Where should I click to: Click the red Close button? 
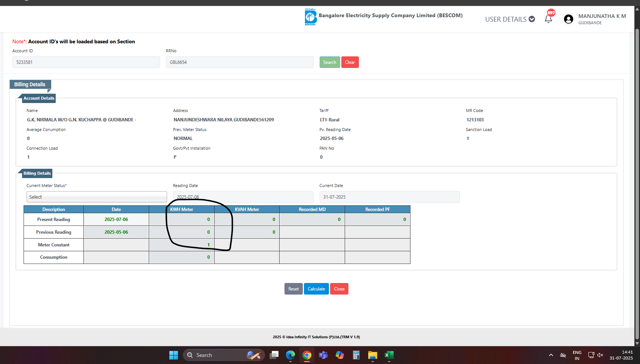point(339,289)
